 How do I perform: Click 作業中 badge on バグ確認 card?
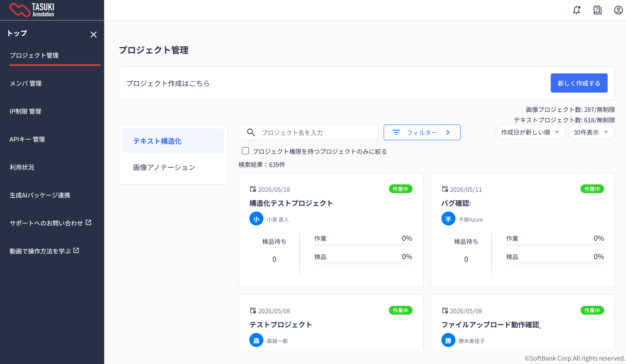coord(592,189)
